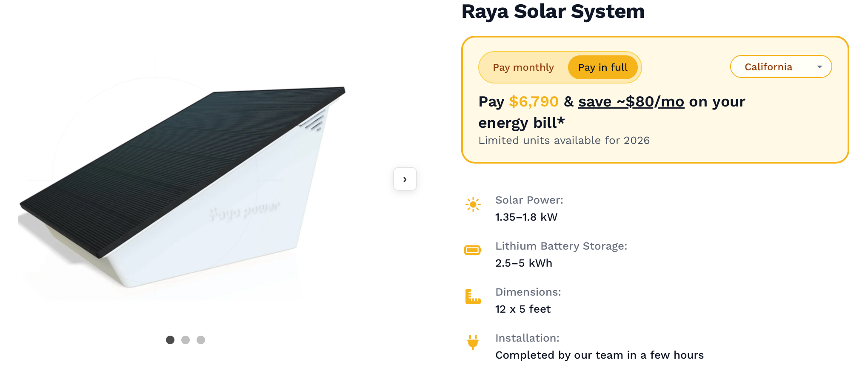The image size is (868, 374).
Task: Advance carousel with next arrow
Action: pos(405,179)
